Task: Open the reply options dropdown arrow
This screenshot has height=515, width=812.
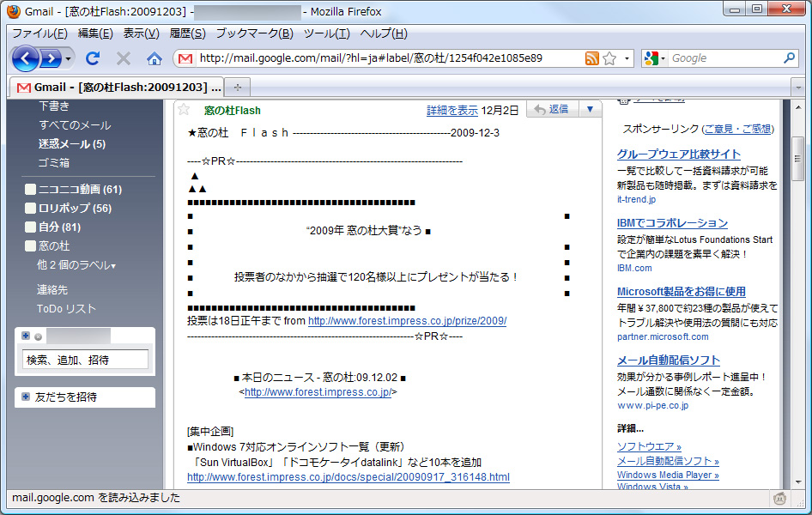Action: (590, 109)
